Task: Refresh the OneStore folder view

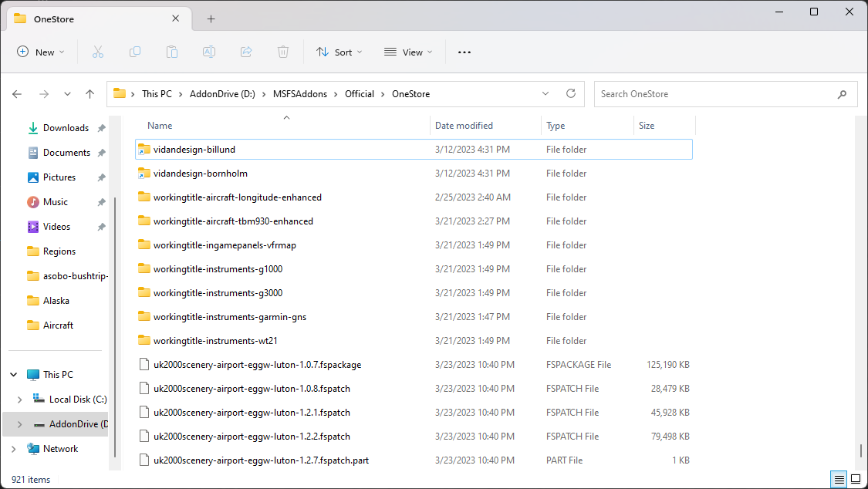Action: 571,93
